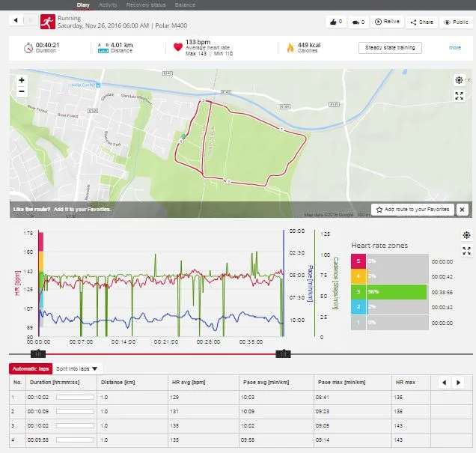The height and width of the screenshot is (453, 476).
Task: Click the like thumbs-up button
Action: tap(336, 22)
